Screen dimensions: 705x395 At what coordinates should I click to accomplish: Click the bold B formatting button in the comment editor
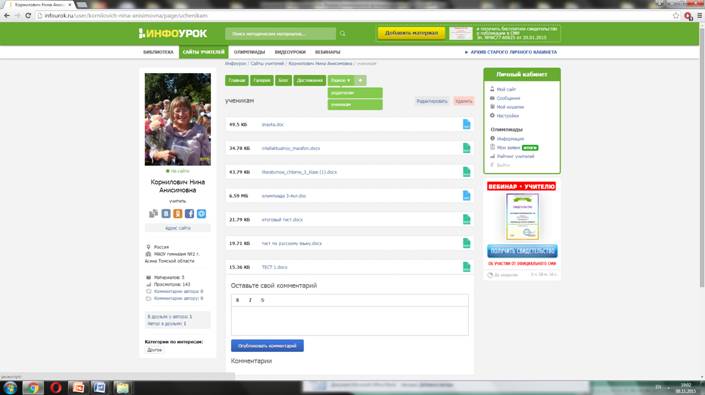237,300
